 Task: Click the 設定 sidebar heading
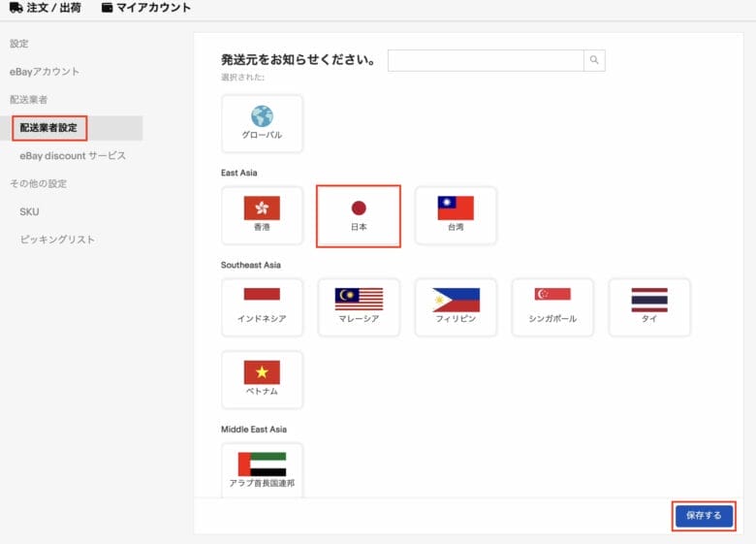point(18,44)
